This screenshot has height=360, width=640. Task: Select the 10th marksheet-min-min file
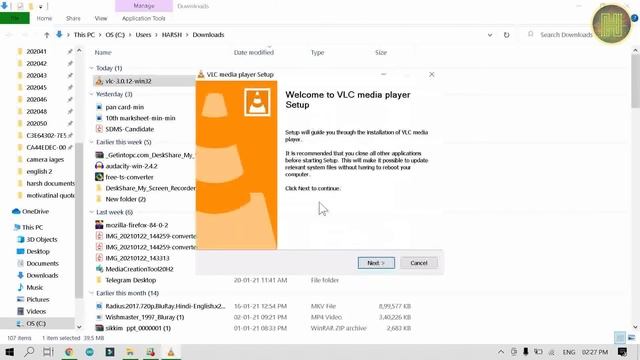click(x=140, y=118)
